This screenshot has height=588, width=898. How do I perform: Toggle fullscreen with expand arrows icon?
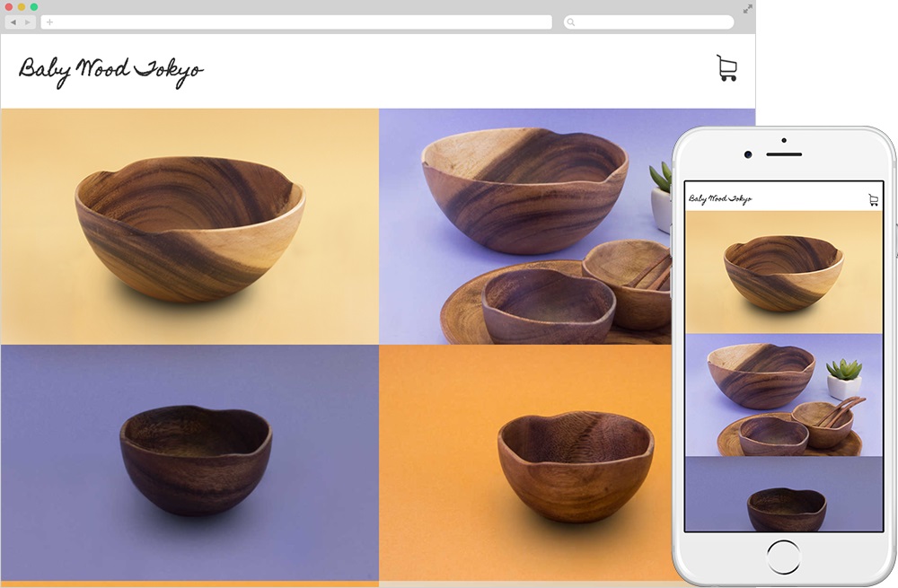(747, 9)
